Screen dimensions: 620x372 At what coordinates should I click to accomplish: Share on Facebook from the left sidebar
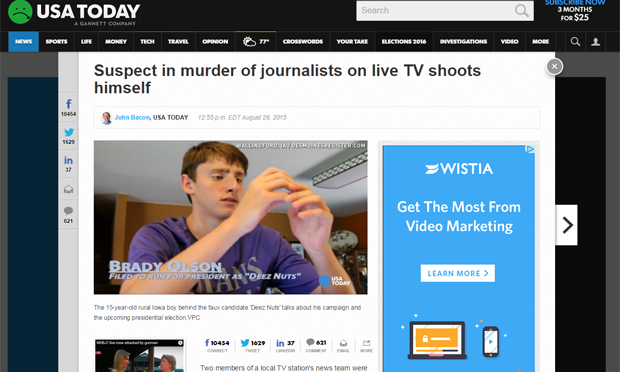68,108
